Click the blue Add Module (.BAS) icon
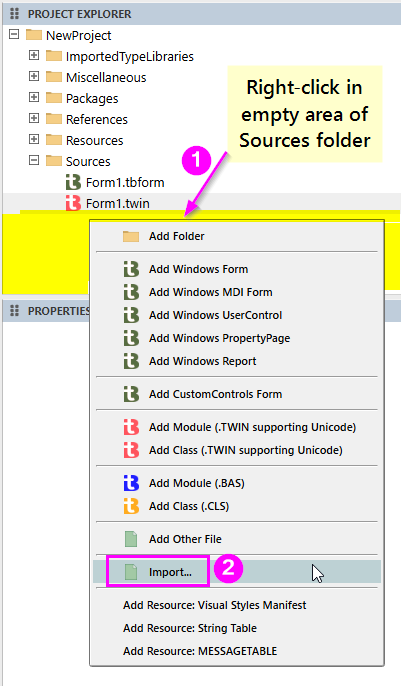The height and width of the screenshot is (686, 401). point(131,483)
